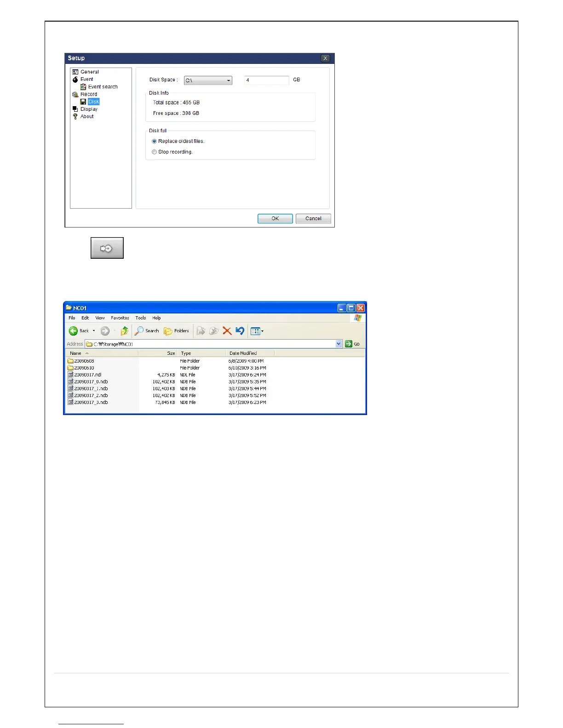Click the gray arrow export button
Viewport: 563px width, 728px height.
pyautogui.click(x=107, y=248)
